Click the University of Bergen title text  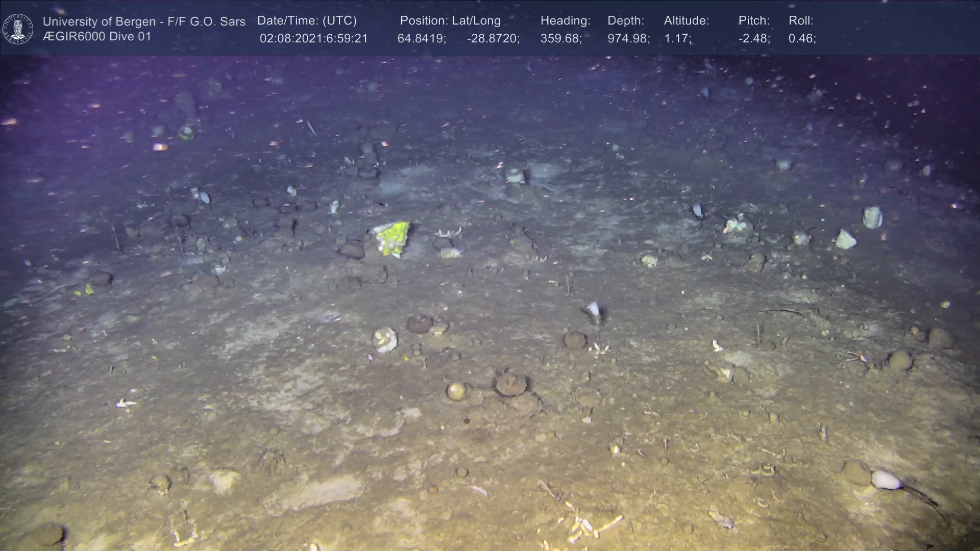pos(144,21)
